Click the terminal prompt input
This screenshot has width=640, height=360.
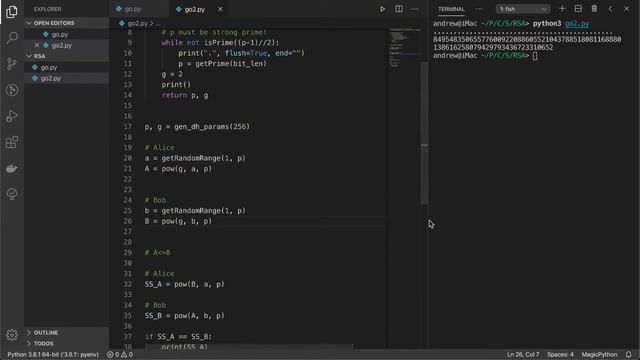click(x=535, y=56)
